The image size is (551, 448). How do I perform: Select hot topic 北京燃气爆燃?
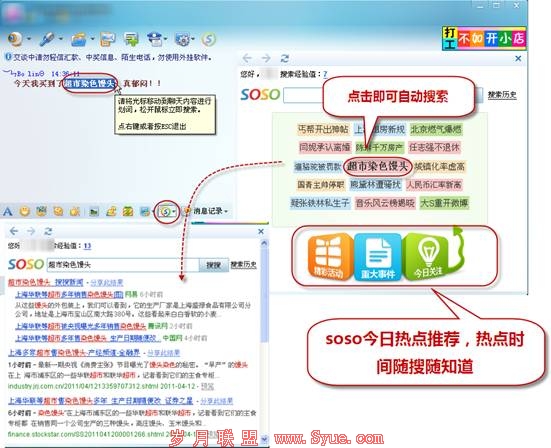436,129
